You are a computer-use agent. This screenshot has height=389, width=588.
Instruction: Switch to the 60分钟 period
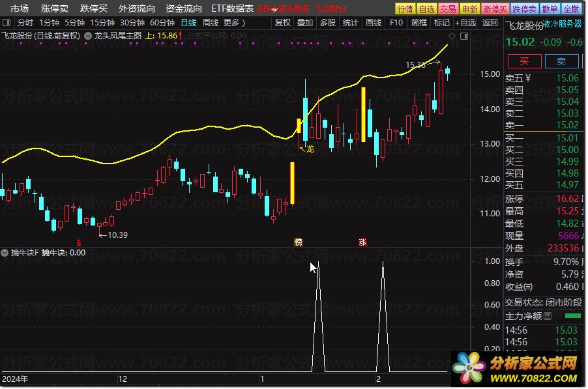(162, 23)
